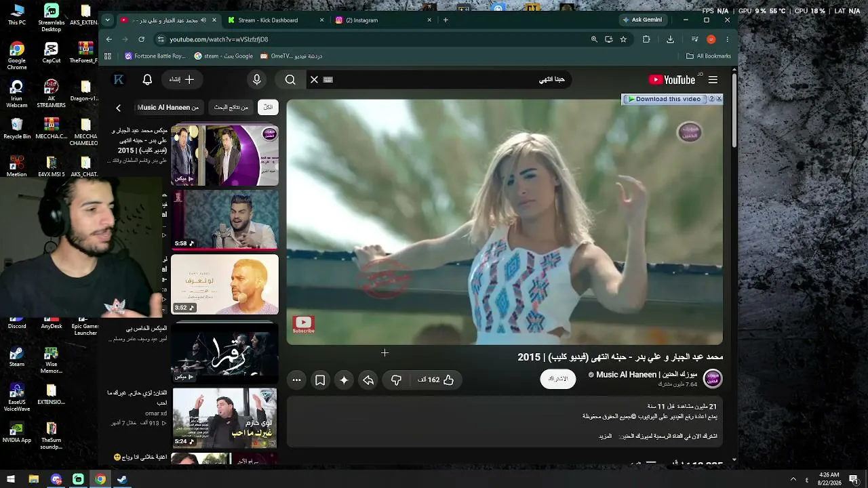Select the من نتائج البحث filter chip
The image size is (868, 488).
pos(231,107)
